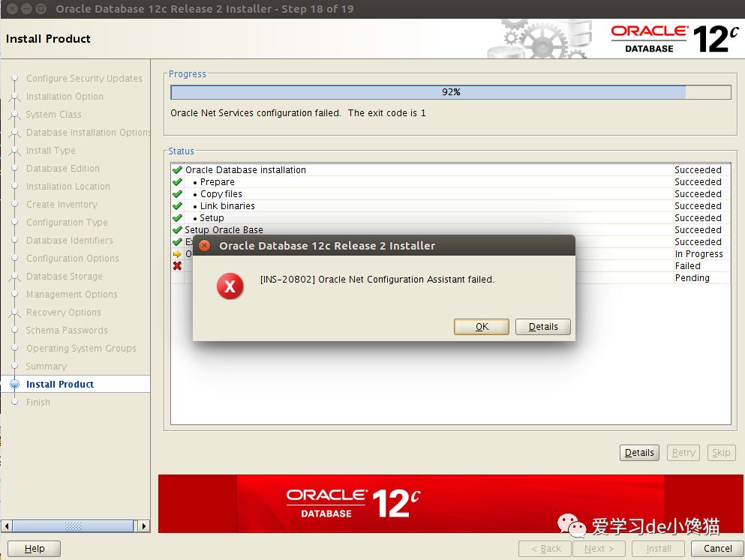
Task: Click the Oracle Net Services failed message
Action: pos(298,113)
